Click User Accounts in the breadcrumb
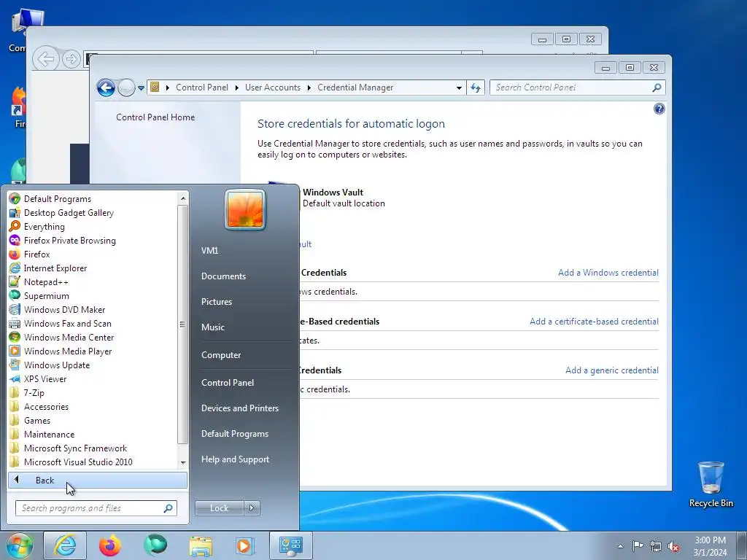The width and height of the screenshot is (747, 560). 273,87
